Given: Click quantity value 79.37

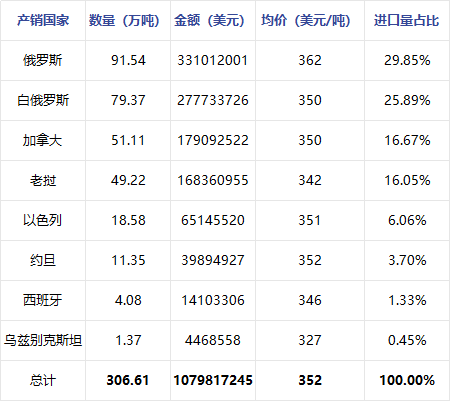Looking at the screenshot, I should point(128,100).
